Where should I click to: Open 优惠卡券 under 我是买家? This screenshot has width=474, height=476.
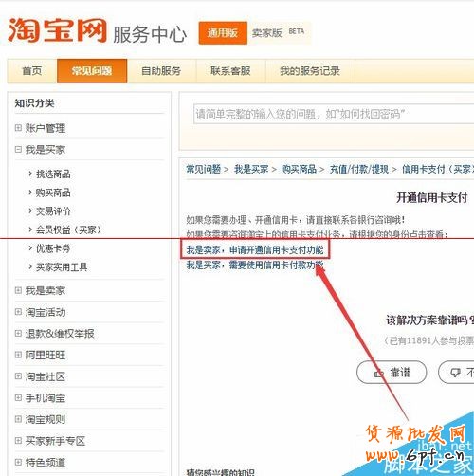pos(53,248)
